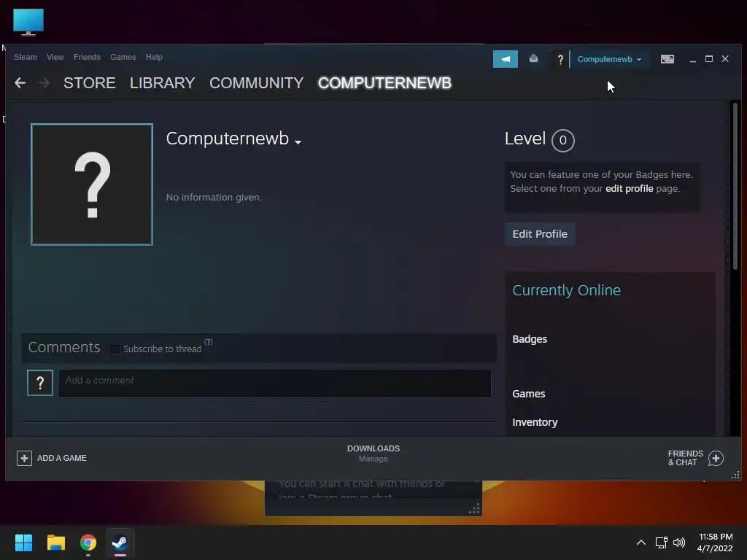Open the Steam menu

click(26, 57)
